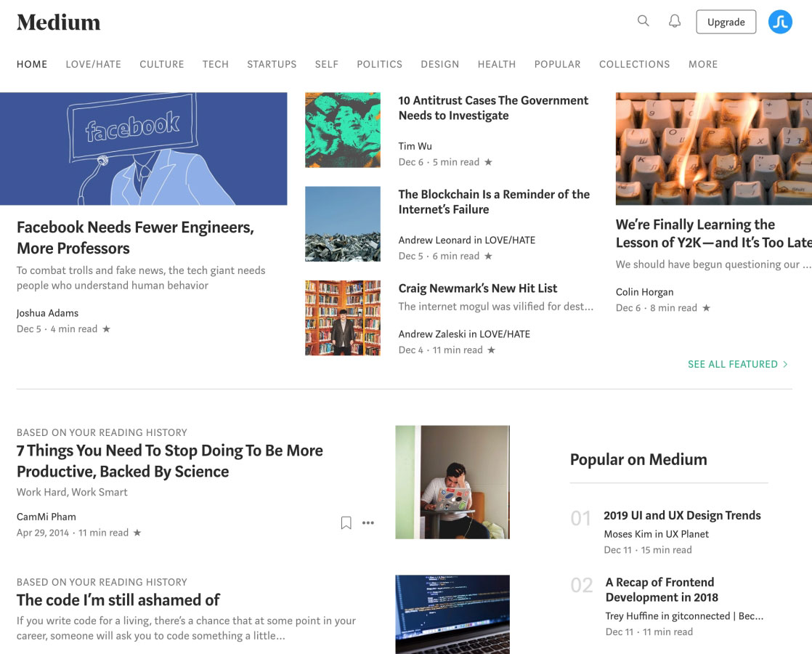Click the Medium logo
The height and width of the screenshot is (654, 812).
59,23
